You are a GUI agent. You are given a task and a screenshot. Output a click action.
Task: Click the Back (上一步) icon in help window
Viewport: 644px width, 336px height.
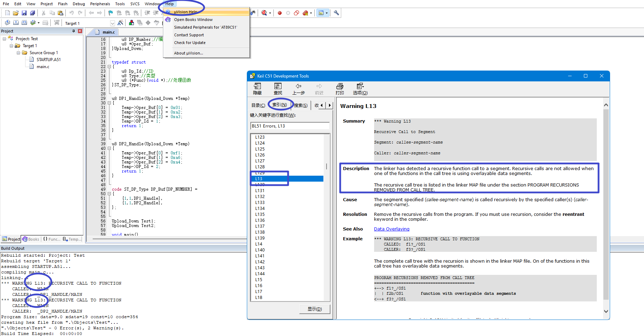pyautogui.click(x=298, y=89)
